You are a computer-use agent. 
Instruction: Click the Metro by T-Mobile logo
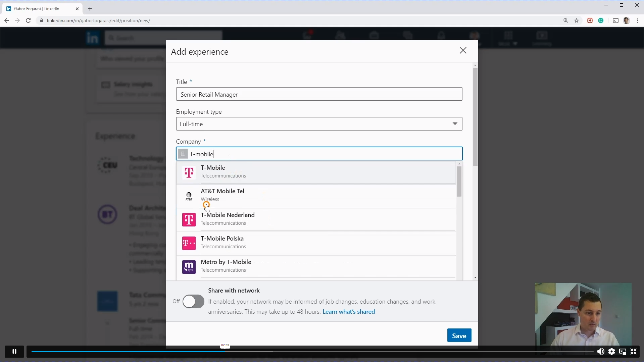[x=189, y=267]
